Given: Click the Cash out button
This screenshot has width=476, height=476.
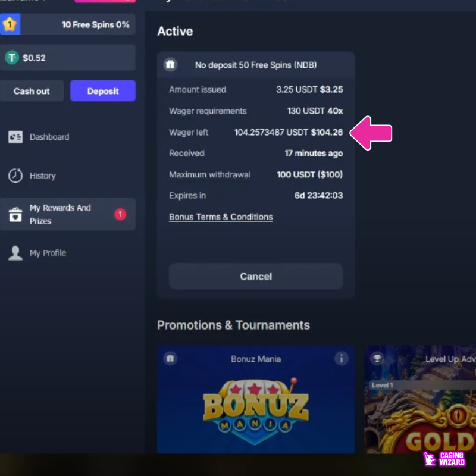Looking at the screenshot, I should click(x=32, y=91).
